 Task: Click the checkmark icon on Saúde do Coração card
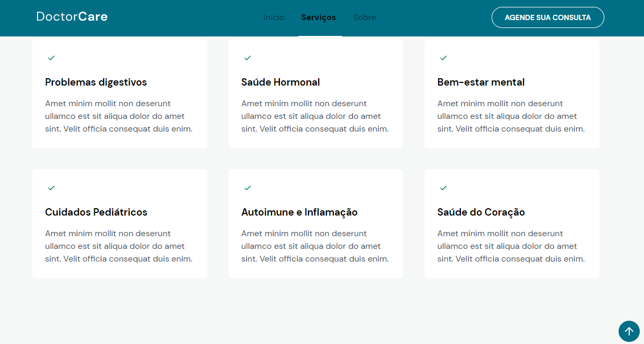[x=443, y=188]
